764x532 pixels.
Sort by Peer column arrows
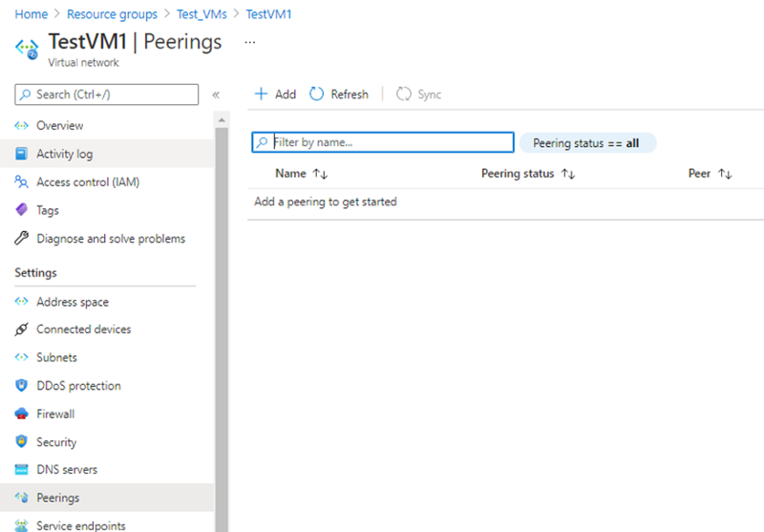click(x=725, y=174)
